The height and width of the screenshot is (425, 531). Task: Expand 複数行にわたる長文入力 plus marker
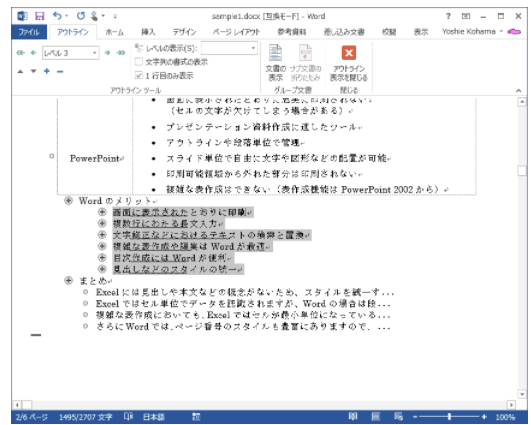[102, 223]
